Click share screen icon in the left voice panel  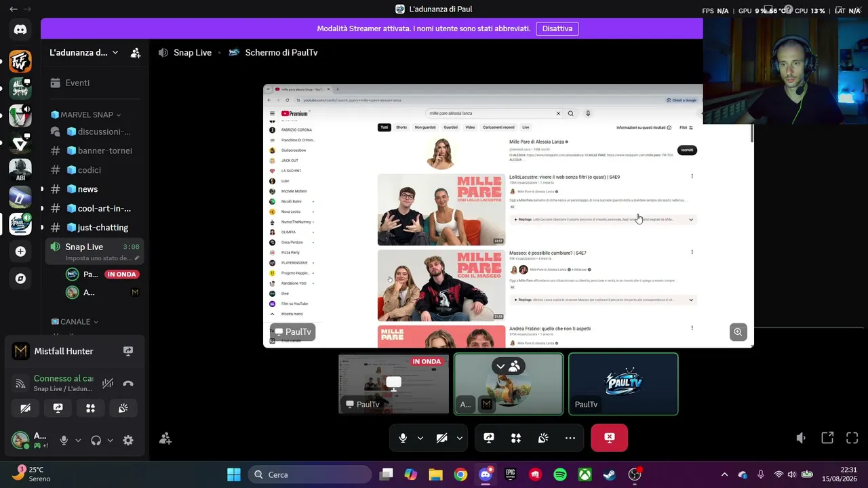tap(58, 408)
